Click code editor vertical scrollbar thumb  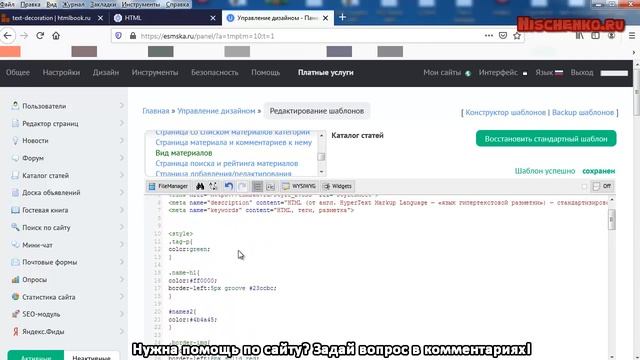point(611,220)
